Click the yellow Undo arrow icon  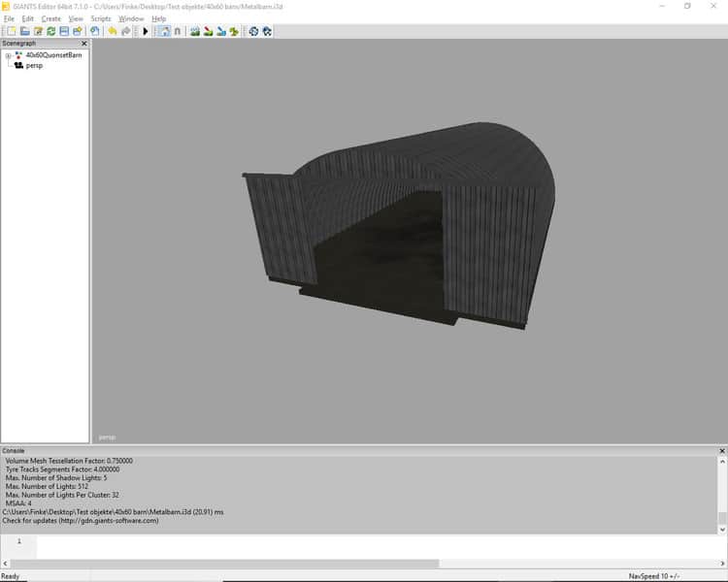pos(113,31)
